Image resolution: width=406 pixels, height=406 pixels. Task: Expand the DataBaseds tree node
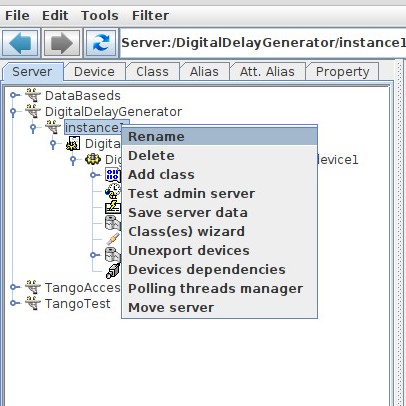click(x=14, y=95)
